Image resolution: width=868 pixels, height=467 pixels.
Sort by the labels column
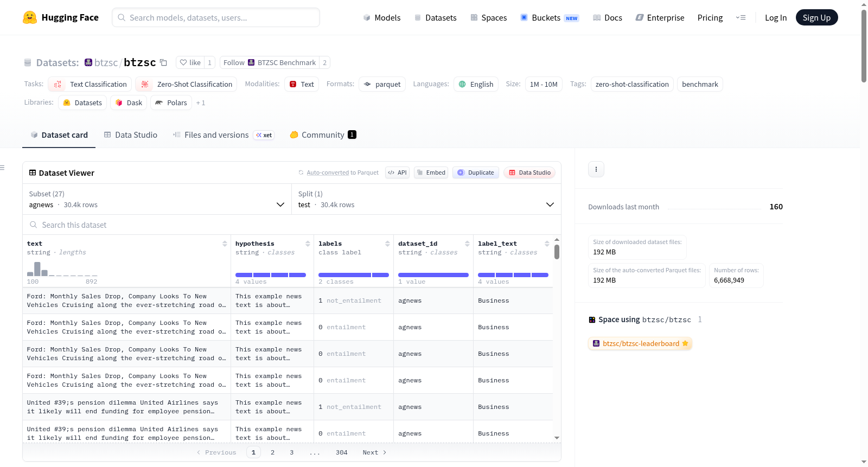387,244
